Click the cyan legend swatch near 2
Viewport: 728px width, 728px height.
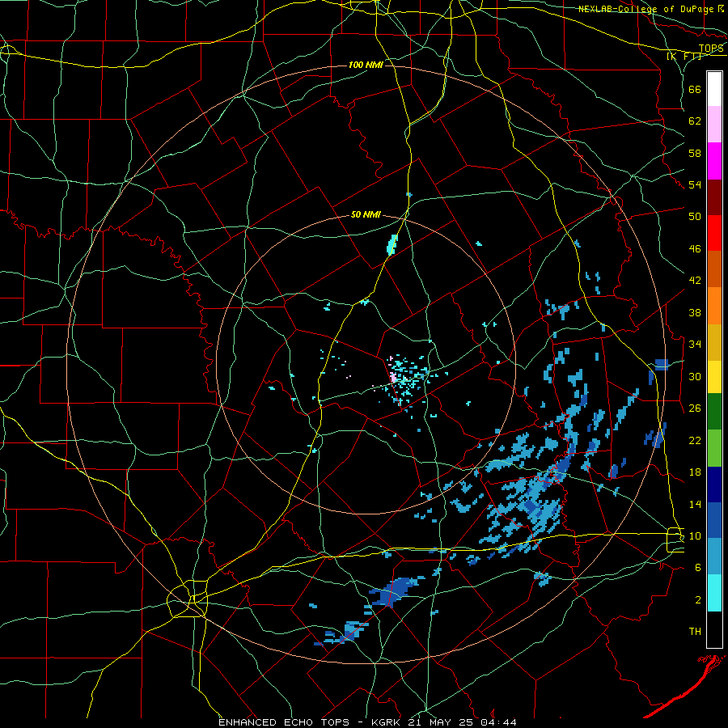click(x=714, y=593)
